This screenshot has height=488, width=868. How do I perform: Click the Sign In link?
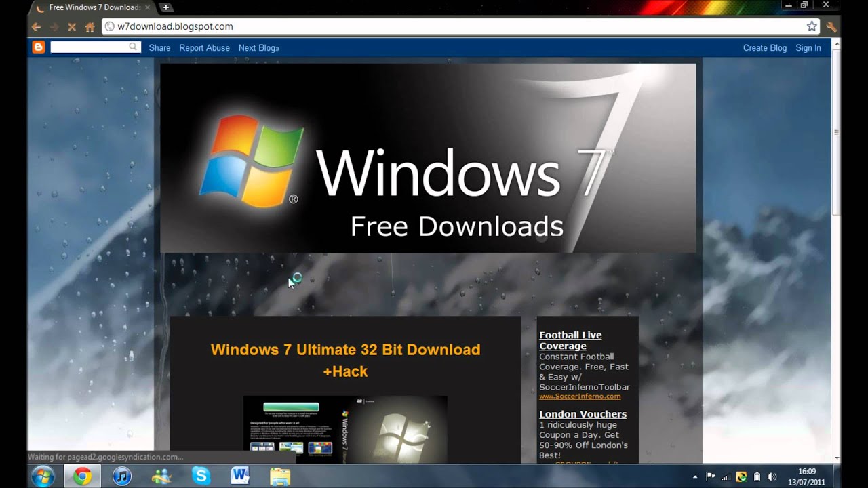click(x=808, y=48)
